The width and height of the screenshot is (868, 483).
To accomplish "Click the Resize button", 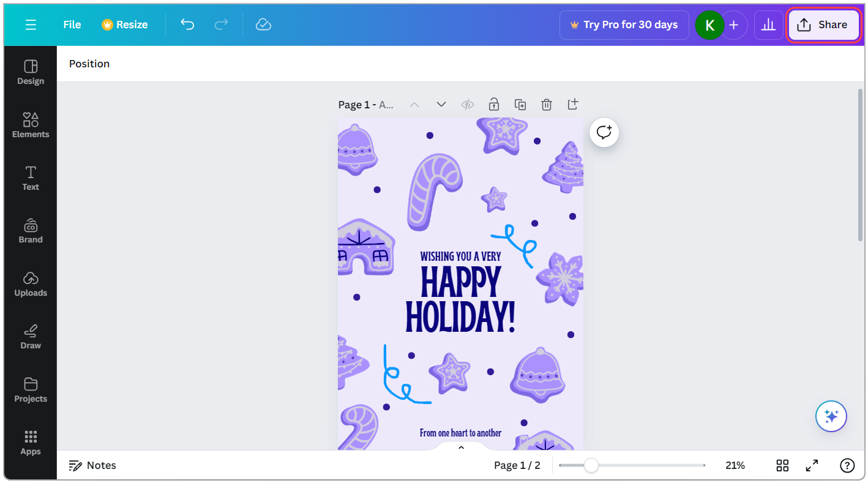I will pyautogui.click(x=124, y=24).
